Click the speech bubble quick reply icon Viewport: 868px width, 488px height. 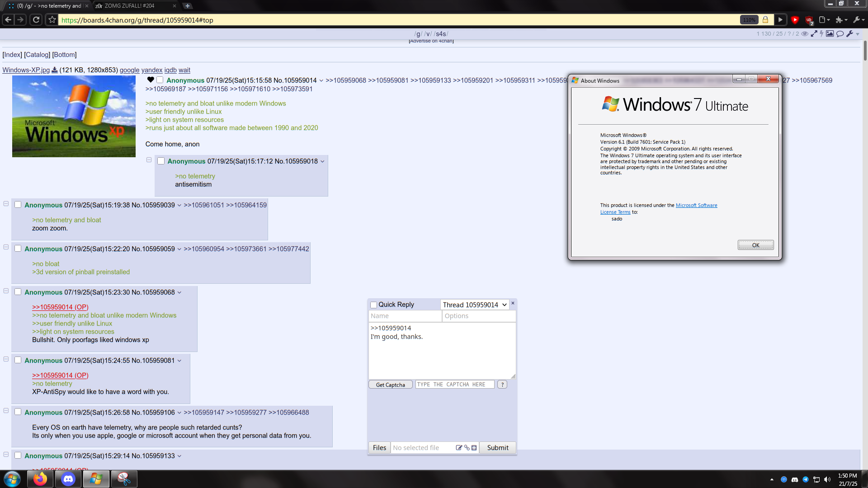(x=840, y=34)
